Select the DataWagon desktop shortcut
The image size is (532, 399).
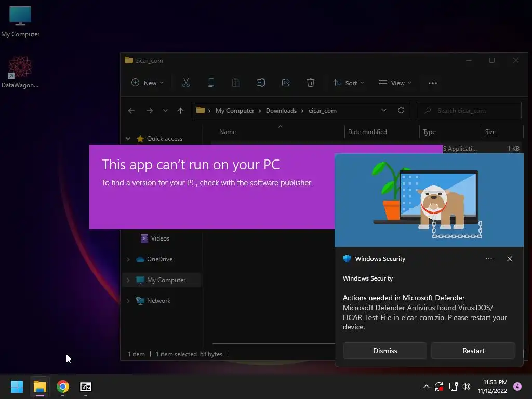coord(20,72)
